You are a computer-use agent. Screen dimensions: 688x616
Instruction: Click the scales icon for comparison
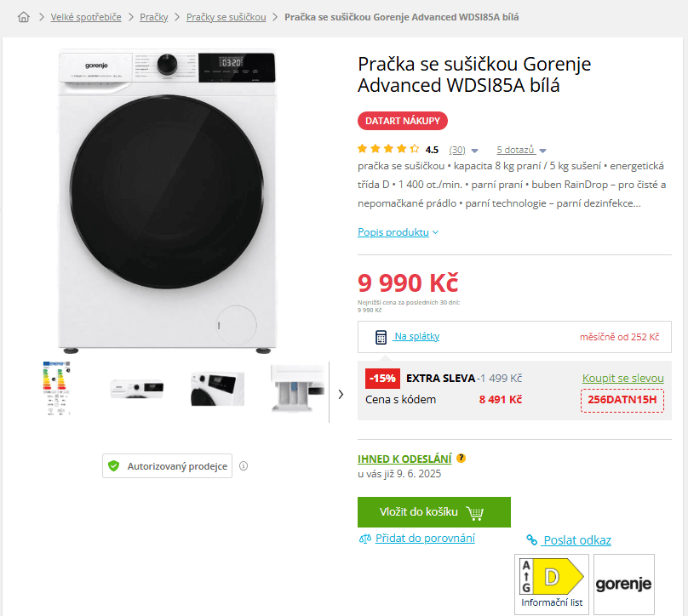365,539
